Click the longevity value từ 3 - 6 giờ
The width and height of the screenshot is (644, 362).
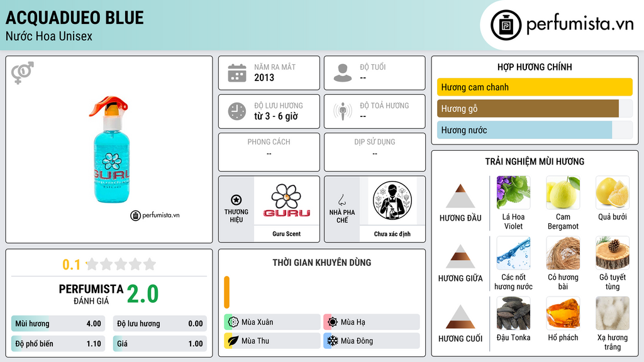276,116
